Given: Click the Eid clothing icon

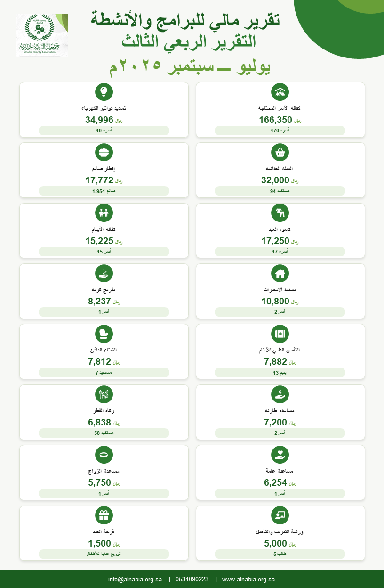Looking at the screenshot, I should tap(280, 212).
